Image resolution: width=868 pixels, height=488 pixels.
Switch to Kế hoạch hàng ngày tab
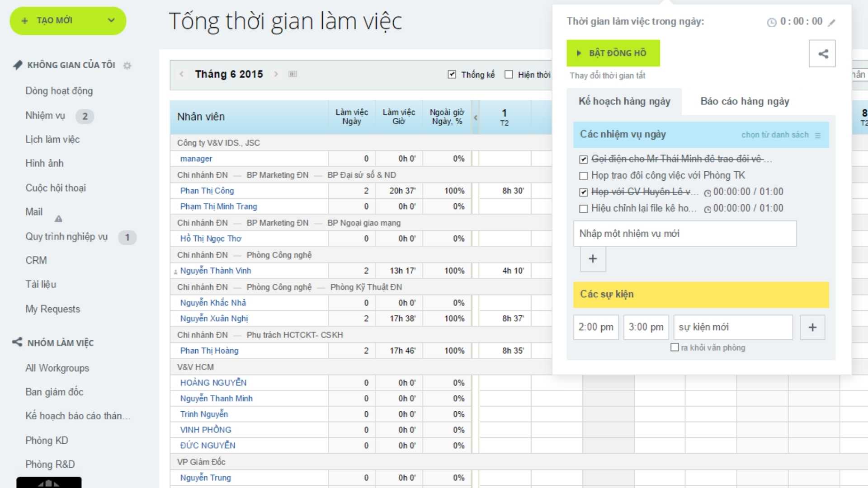point(624,101)
